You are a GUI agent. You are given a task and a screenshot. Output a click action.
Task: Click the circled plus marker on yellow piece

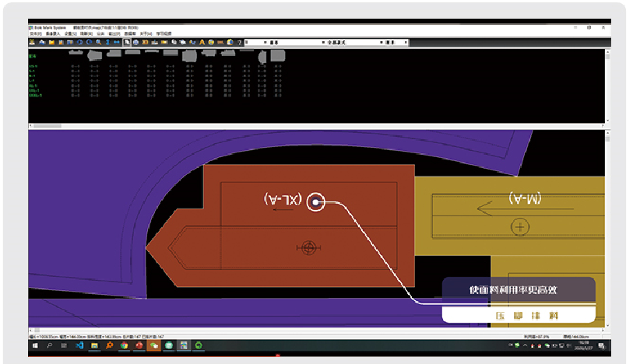[x=520, y=227]
